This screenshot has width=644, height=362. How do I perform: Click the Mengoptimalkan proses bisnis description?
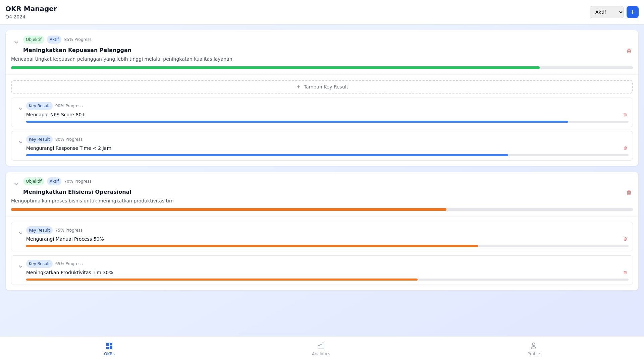[92, 201]
